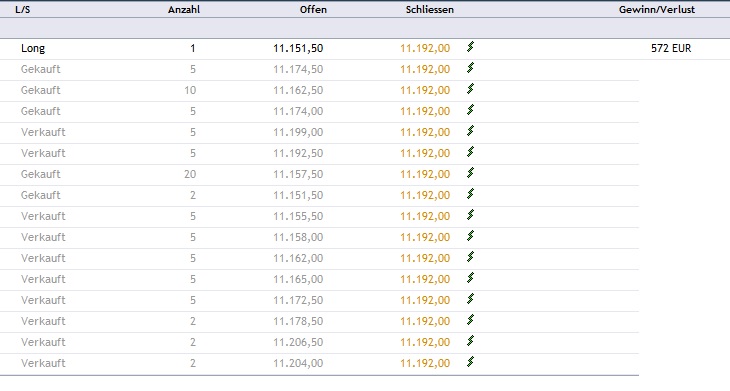Click the close icon for Verkauft 11.199,00 row

tap(470, 130)
